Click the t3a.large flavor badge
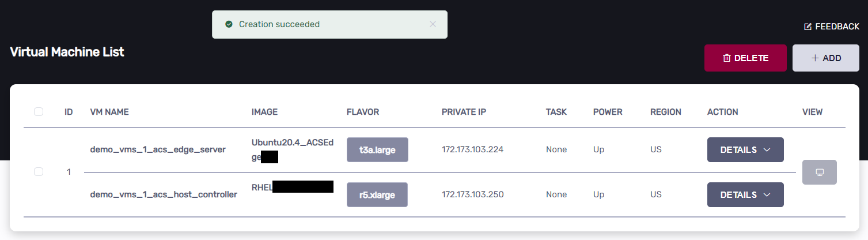This screenshot has width=868, height=240. pos(377,150)
